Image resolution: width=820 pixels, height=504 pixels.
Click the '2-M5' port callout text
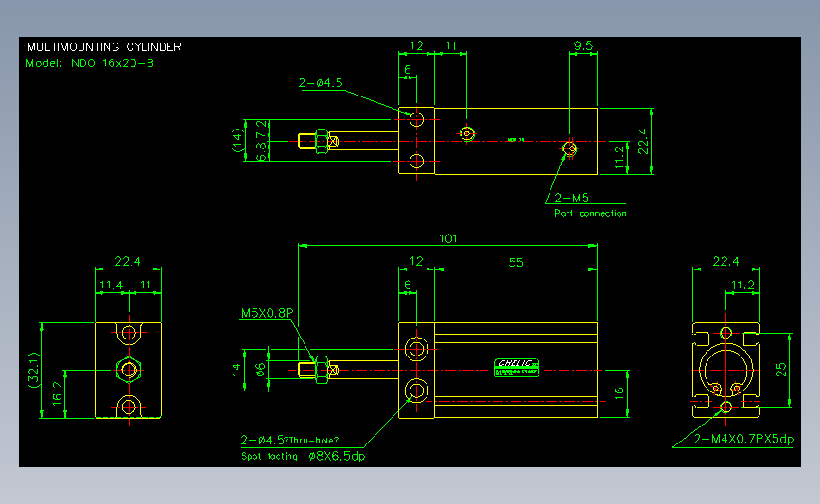pyautogui.click(x=571, y=198)
